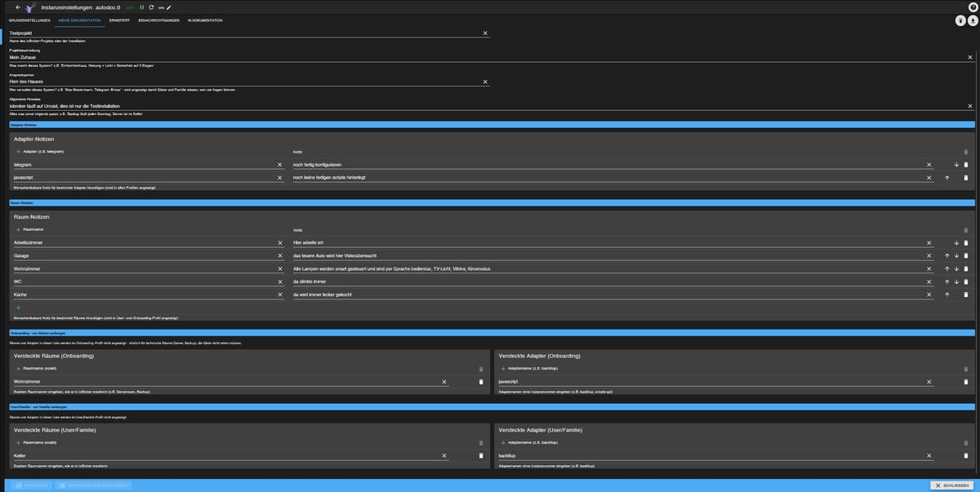Screen dimensions: 980x492
Task: Delete the Wohnzimmer room note
Action: coord(965,268)
